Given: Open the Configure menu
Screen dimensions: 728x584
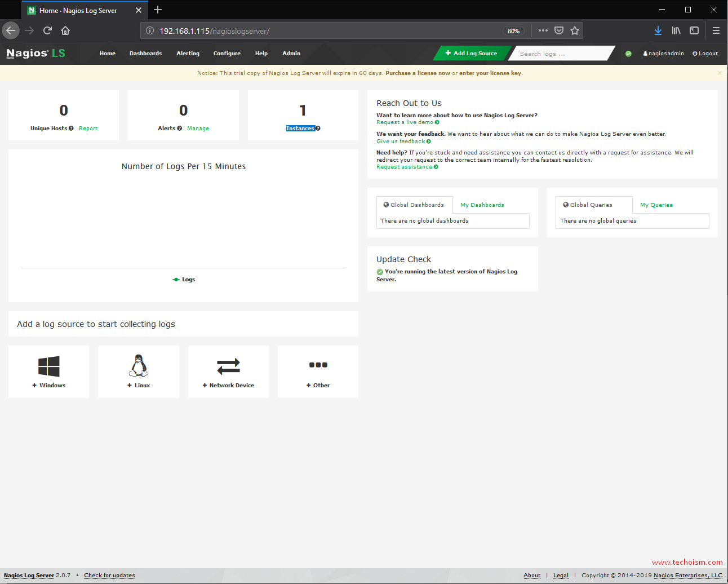Looking at the screenshot, I should (x=227, y=54).
